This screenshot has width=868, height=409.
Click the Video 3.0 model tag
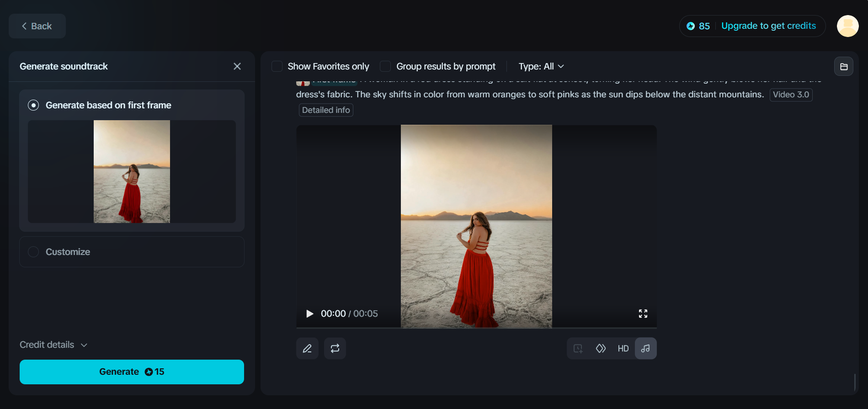791,95
